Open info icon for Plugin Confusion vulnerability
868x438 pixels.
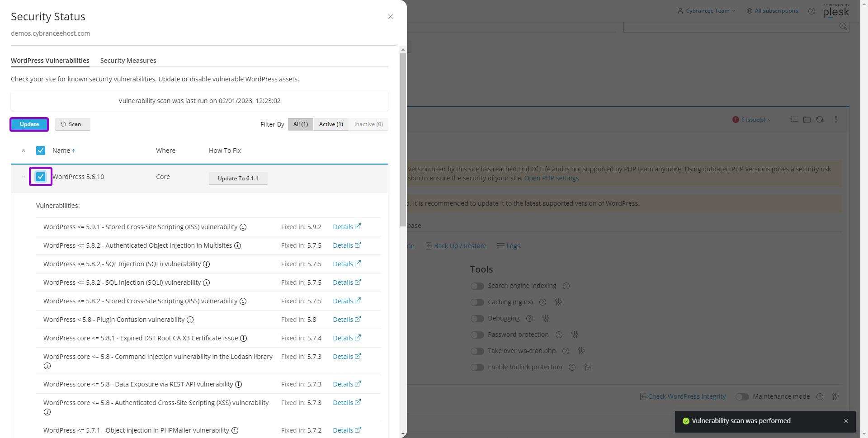pyautogui.click(x=190, y=320)
